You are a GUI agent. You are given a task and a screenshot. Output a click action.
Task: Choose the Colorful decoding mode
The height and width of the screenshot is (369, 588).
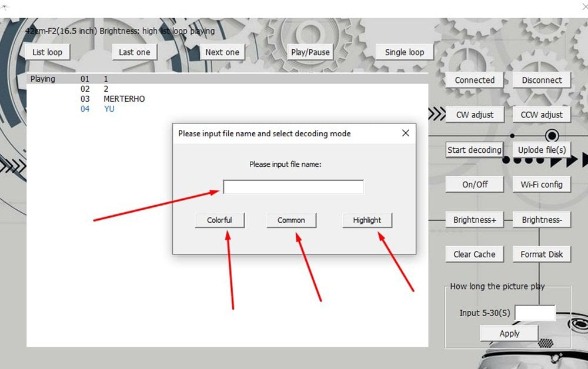point(219,220)
